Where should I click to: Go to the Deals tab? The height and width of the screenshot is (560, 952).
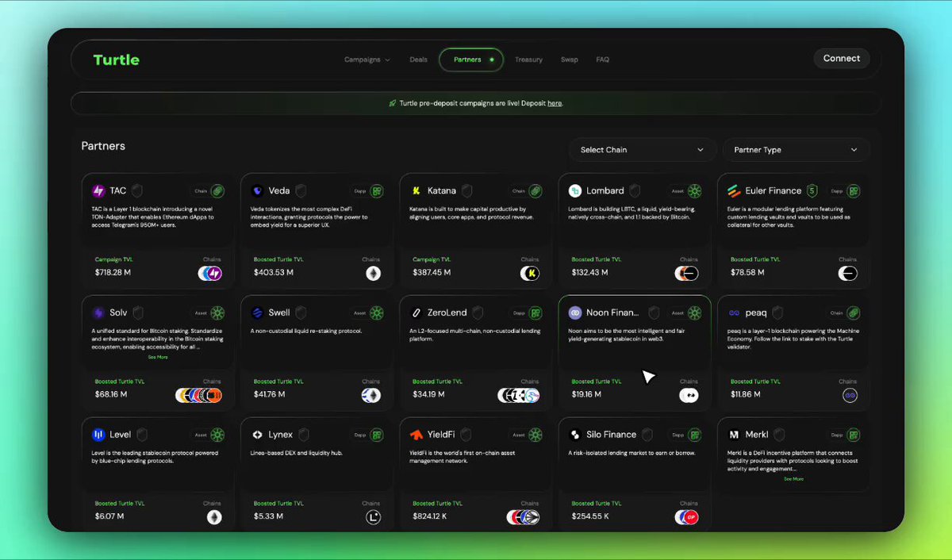(x=418, y=59)
